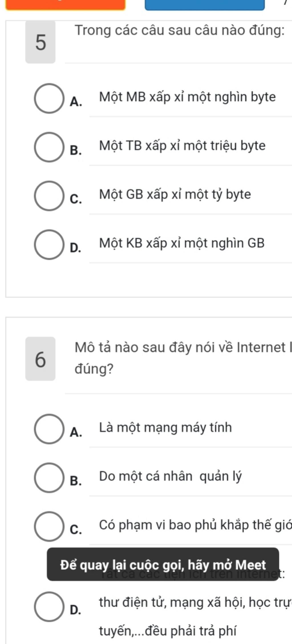Choose radio B 'Do một cá nhân quản lý'
Image resolution: width=292 pixels, height=644 pixels.
pyautogui.click(x=49, y=478)
